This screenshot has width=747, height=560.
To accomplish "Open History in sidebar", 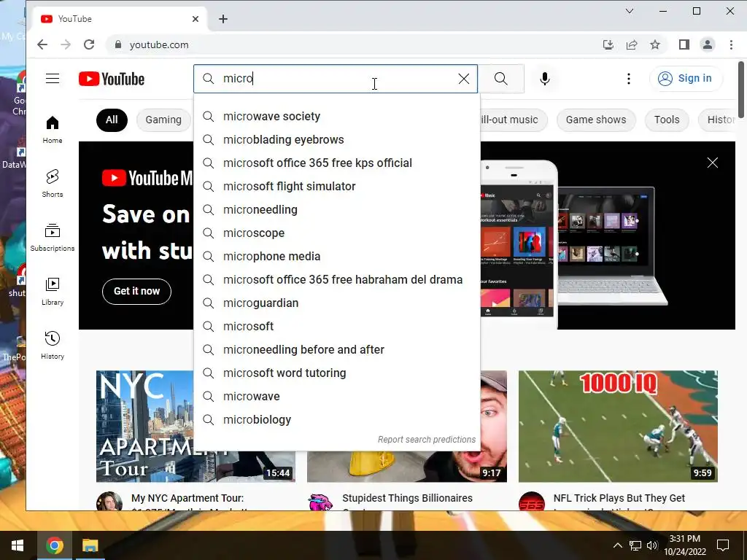I will point(53,345).
